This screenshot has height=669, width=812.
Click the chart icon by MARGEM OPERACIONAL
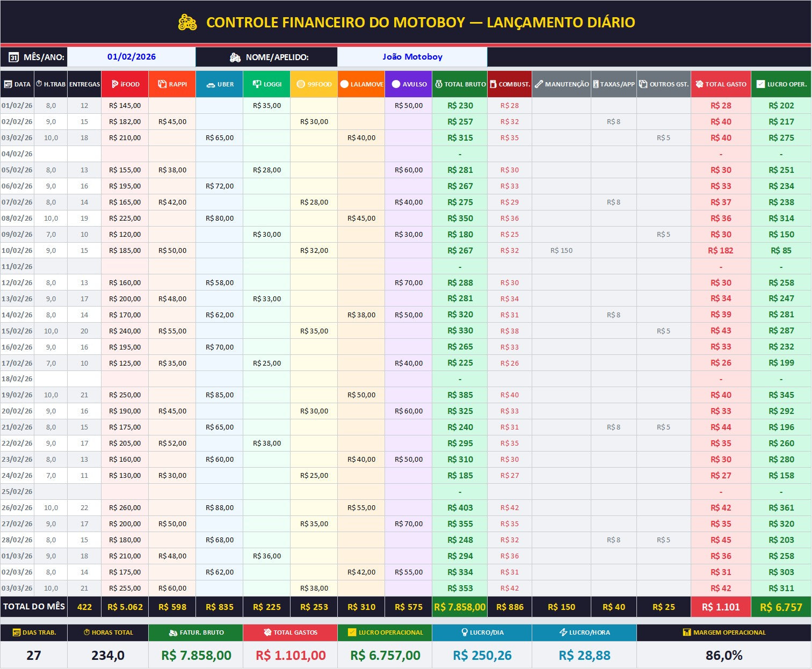coord(686,632)
